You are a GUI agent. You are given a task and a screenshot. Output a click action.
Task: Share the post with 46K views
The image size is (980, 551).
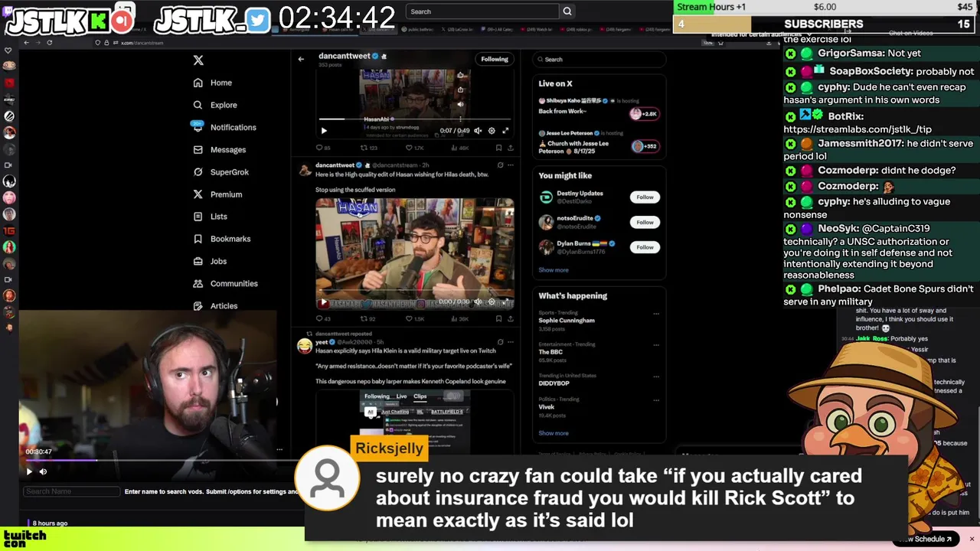click(510, 148)
